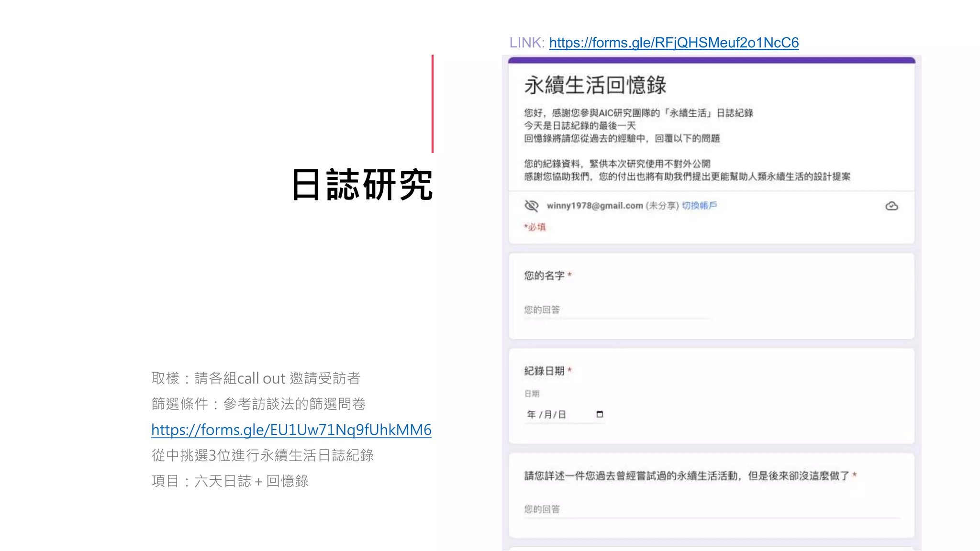980x551 pixels.
Task: Open the forms.gle/EU1Uw71Nq9fUhkMM6 screening form link
Action: coord(291,430)
